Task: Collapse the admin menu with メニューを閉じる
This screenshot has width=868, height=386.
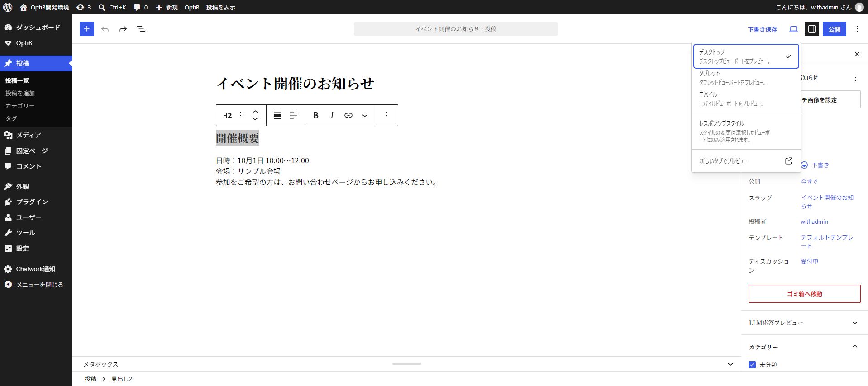Action: point(36,285)
